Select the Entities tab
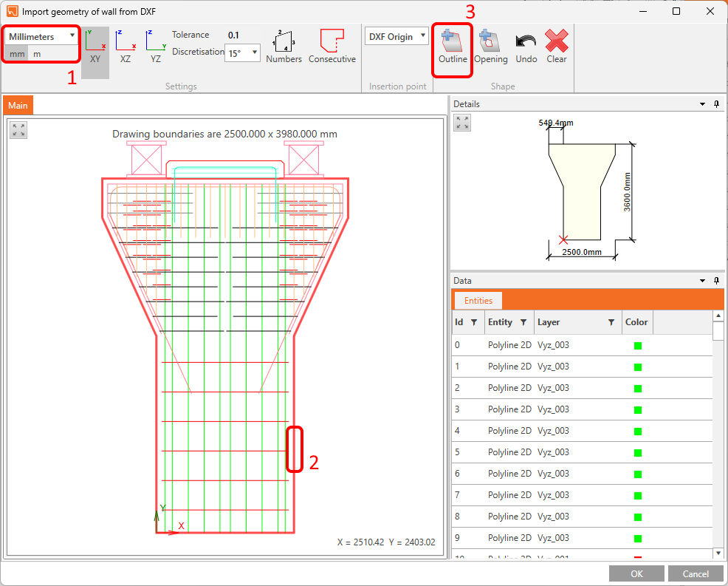Image resolution: width=728 pixels, height=586 pixels. [x=478, y=300]
